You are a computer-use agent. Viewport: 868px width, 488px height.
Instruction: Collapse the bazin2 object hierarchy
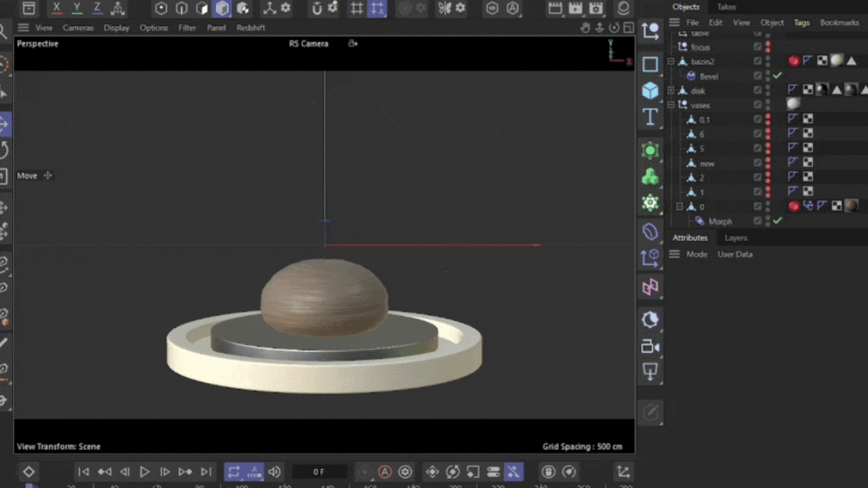(671, 62)
